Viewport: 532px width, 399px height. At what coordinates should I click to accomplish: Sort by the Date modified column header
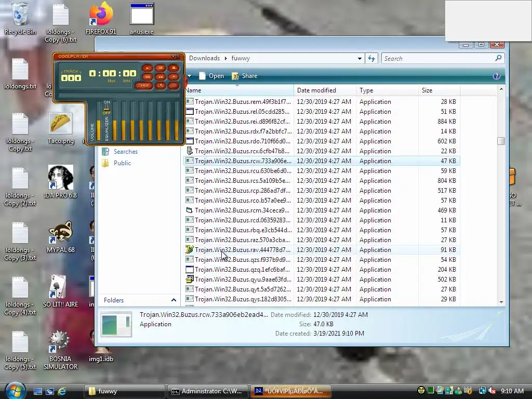click(325, 90)
